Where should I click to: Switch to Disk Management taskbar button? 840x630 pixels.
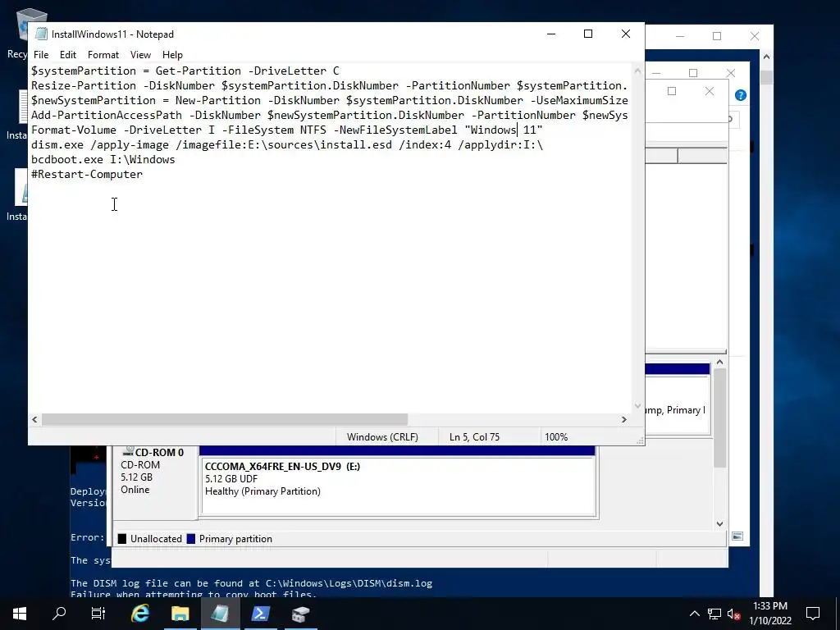tap(300, 614)
